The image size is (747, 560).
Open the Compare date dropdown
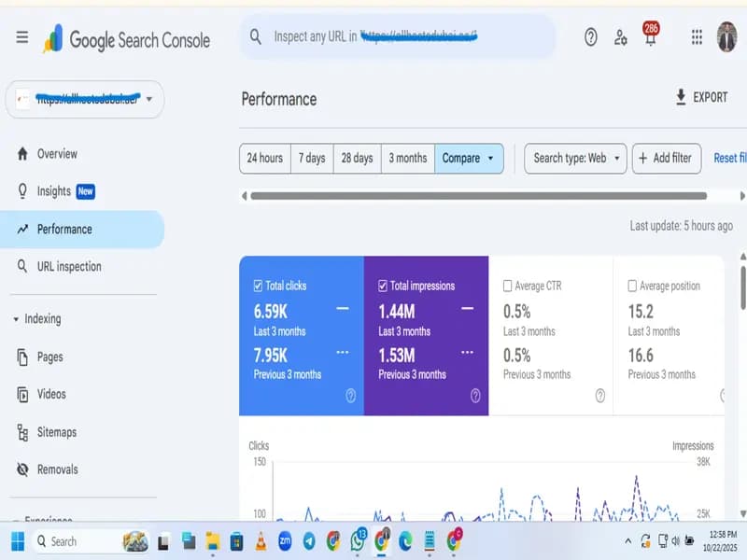469,158
